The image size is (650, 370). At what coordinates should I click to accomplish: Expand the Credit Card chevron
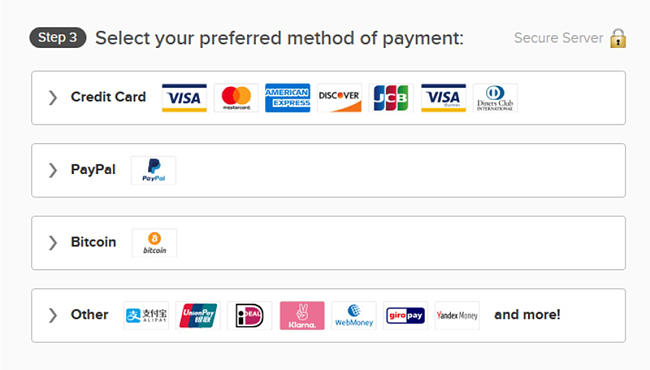tap(53, 98)
